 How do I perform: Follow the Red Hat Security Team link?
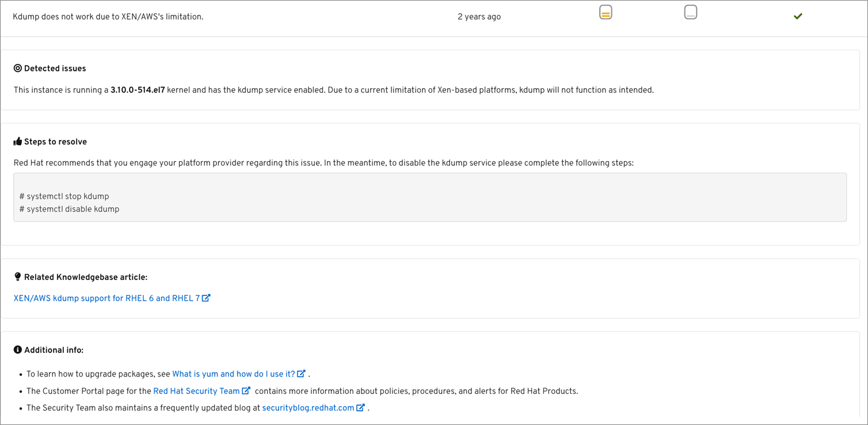pos(196,391)
